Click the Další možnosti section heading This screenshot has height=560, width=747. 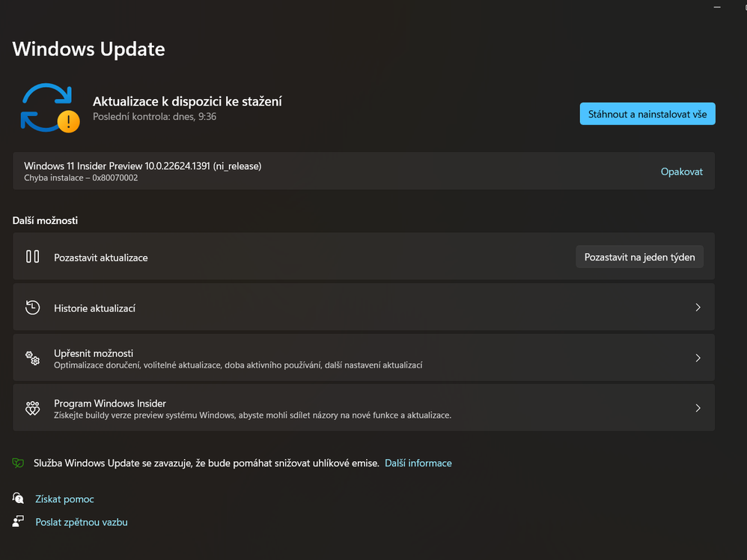click(x=45, y=220)
